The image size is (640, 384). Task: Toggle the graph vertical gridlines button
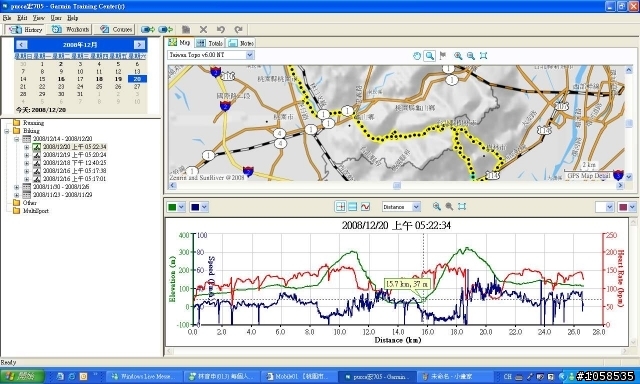click(340, 207)
